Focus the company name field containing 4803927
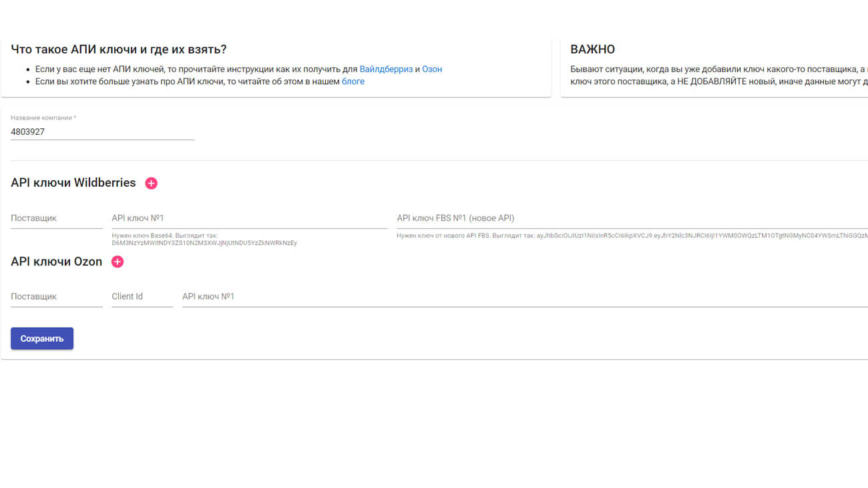 tap(102, 132)
